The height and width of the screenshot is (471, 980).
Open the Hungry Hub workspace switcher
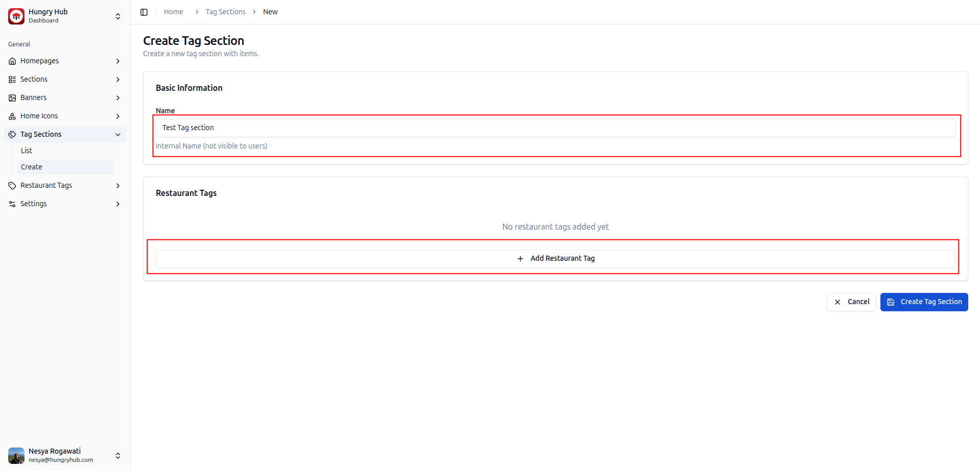[118, 16]
